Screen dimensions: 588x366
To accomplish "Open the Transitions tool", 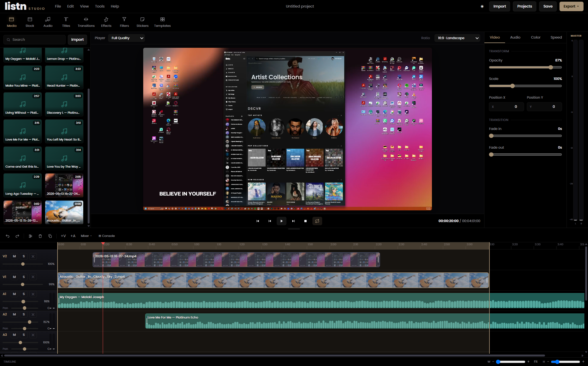I will (86, 22).
